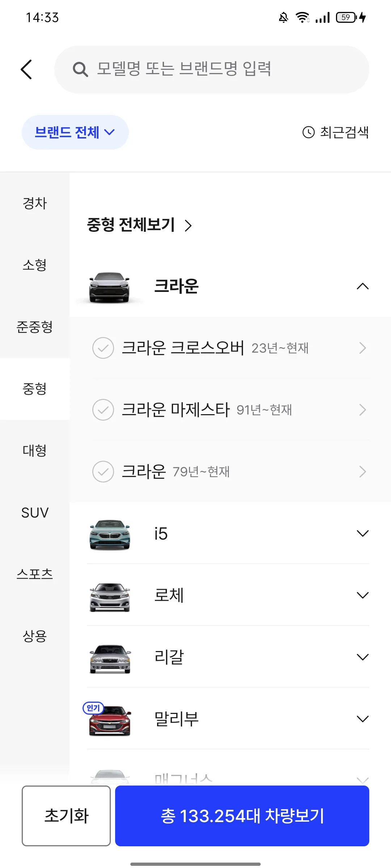Screen dimensions: 391x868
Task: Tap the 크라운 car thumbnail
Action: pyautogui.click(x=109, y=287)
